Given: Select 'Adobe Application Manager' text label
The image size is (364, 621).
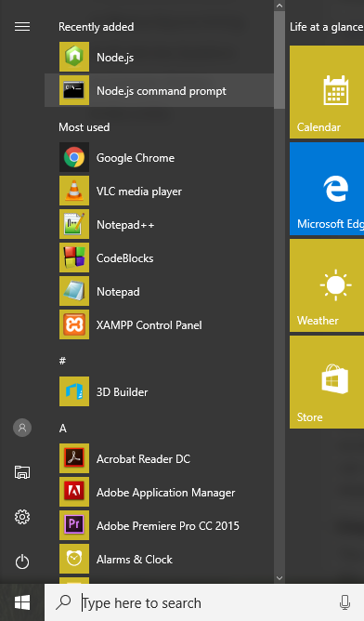Looking at the screenshot, I should (166, 493).
